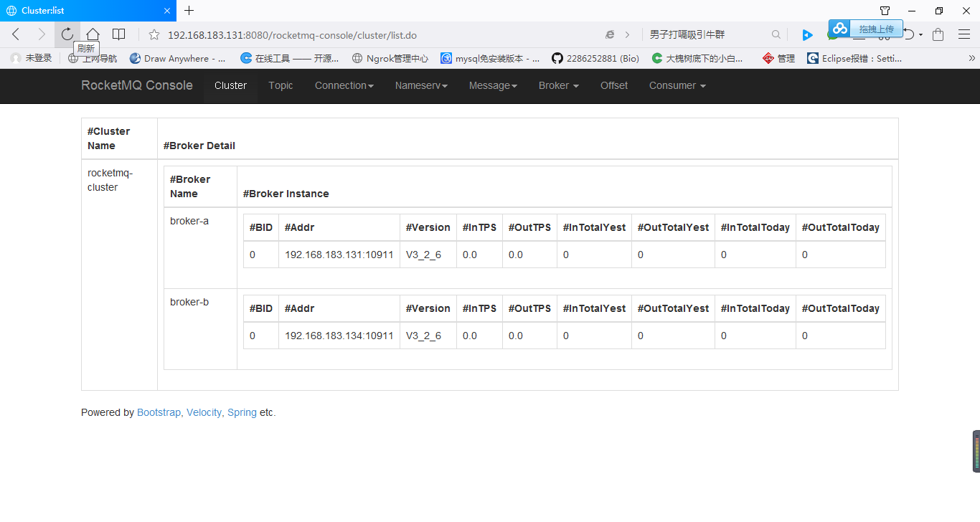980x522 pixels.
Task: Open the browser home page icon
Action: click(x=93, y=34)
